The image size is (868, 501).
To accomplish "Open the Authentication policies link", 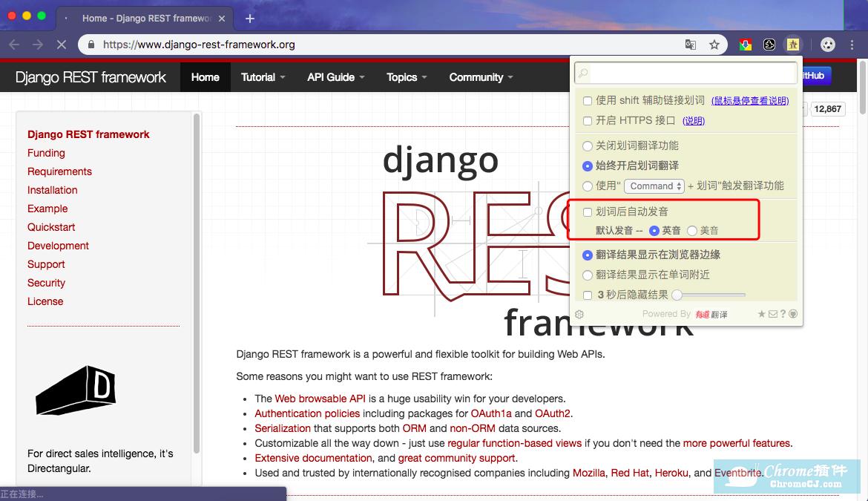I will [x=307, y=413].
